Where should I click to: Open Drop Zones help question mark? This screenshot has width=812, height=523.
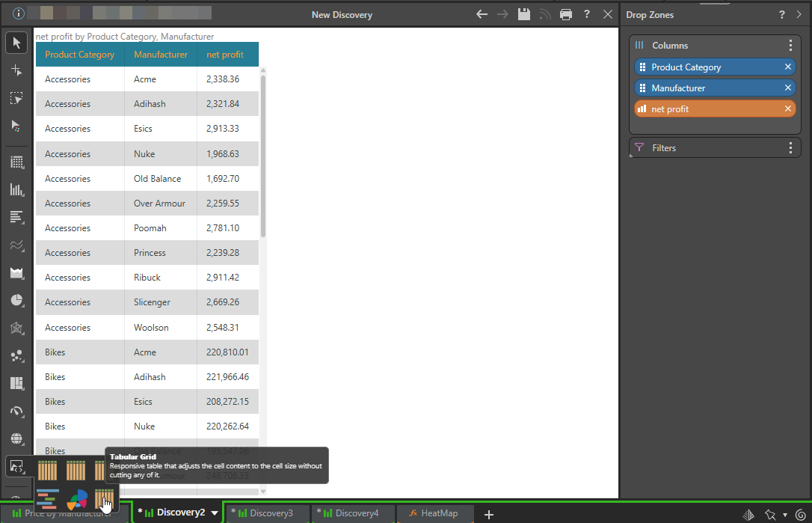point(782,15)
